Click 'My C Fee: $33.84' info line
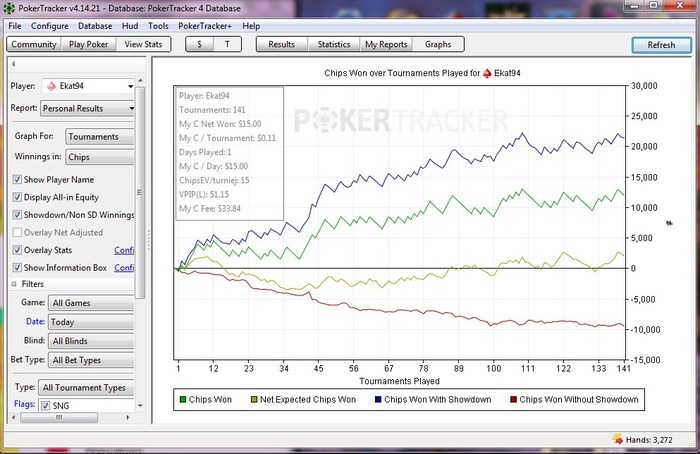 pos(210,208)
